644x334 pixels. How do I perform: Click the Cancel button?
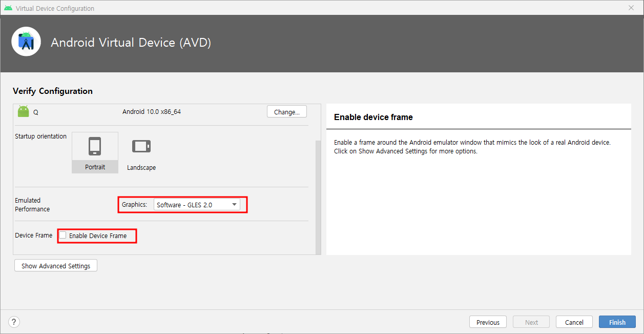574,322
